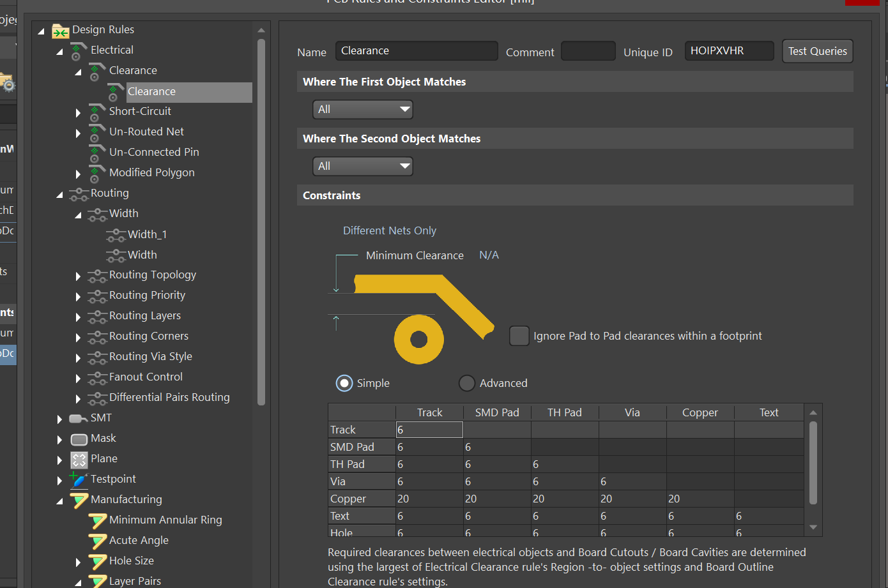Click the SMD Pad column header
This screenshot has width=888, height=588.
[x=497, y=412]
